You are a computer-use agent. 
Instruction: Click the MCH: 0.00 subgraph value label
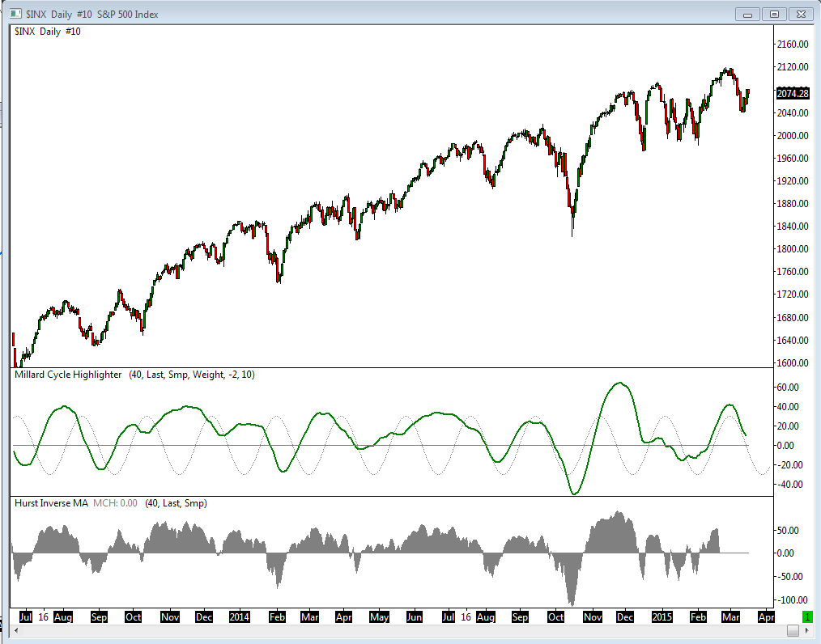coord(115,503)
